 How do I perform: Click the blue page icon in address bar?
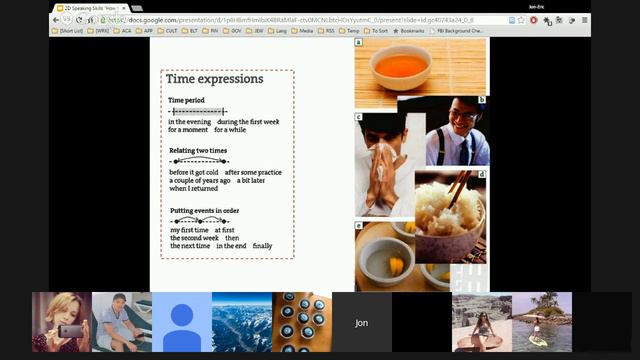(x=511, y=20)
